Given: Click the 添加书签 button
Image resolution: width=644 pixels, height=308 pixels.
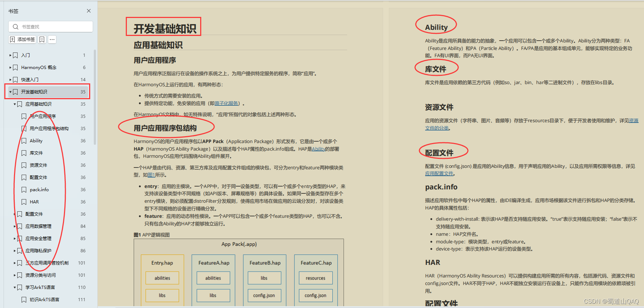Looking at the screenshot, I should pos(22,40).
